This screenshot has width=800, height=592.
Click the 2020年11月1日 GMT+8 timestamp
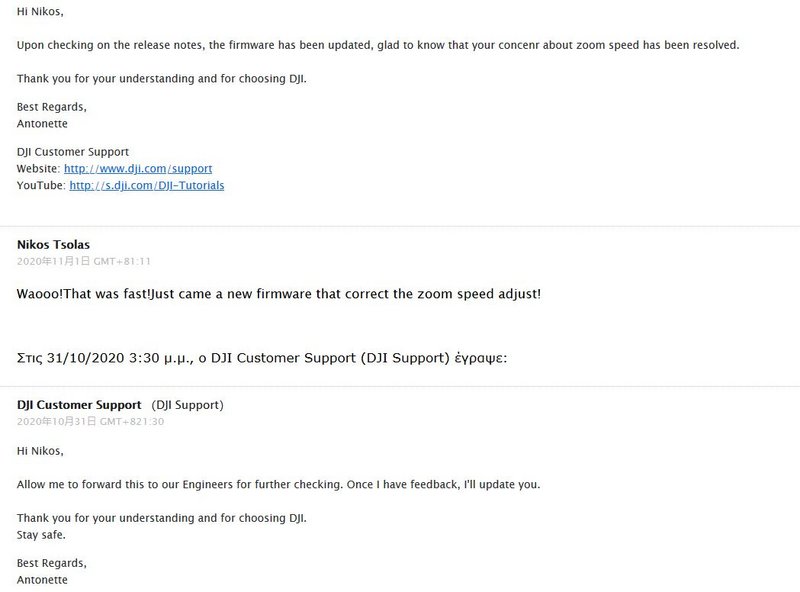[x=84, y=261]
